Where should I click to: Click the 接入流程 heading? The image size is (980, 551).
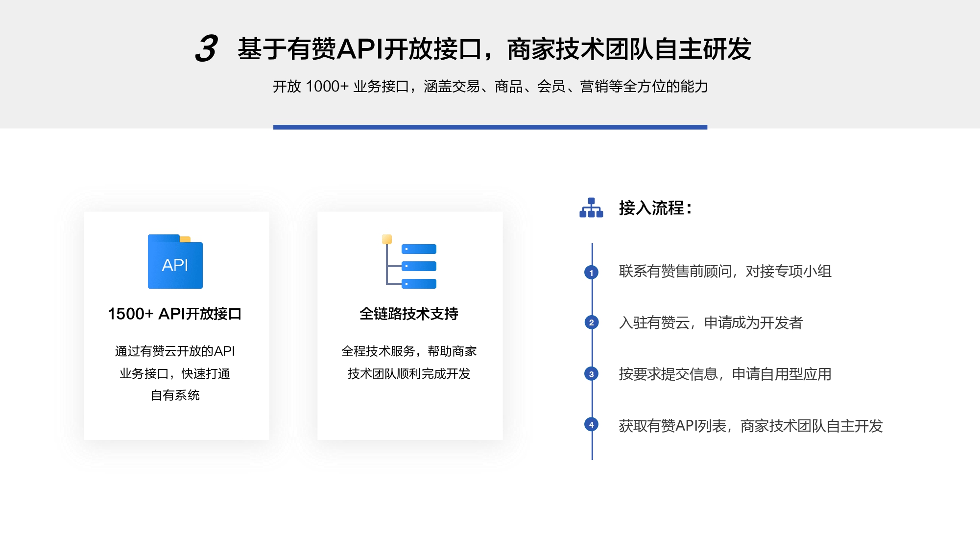tap(655, 208)
